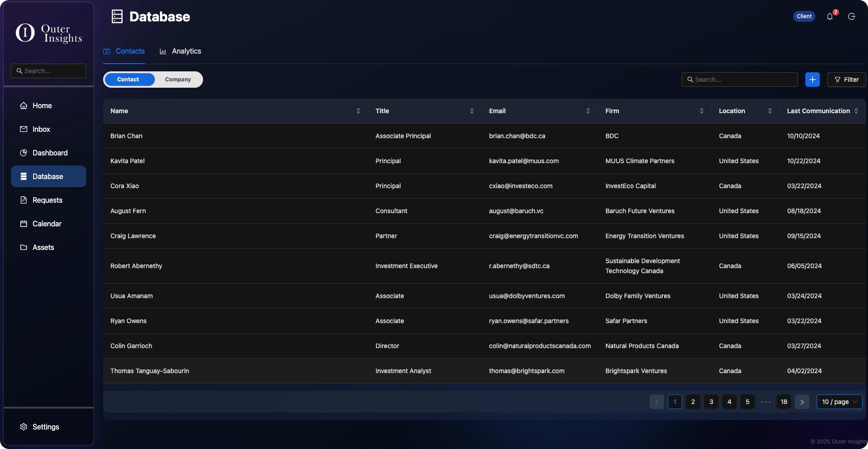This screenshot has width=868, height=449.
Task: Toggle sorting on the Name column
Action: pyautogui.click(x=358, y=111)
